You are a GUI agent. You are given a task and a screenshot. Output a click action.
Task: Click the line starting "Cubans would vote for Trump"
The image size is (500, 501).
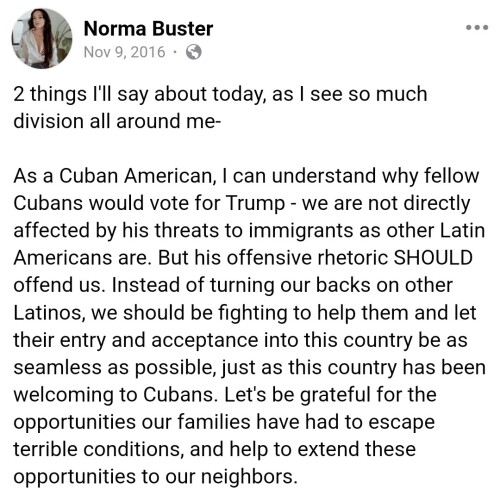(x=242, y=203)
